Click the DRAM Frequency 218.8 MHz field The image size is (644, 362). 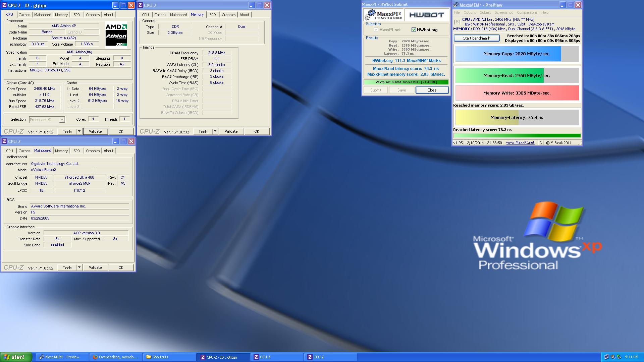click(x=217, y=53)
